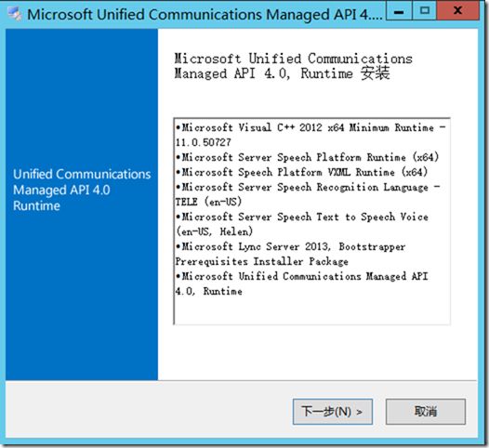The image size is (489, 448).
Task: Select the Unified Communications Managed API 4.0 Runtime list entry
Action: click(x=301, y=283)
